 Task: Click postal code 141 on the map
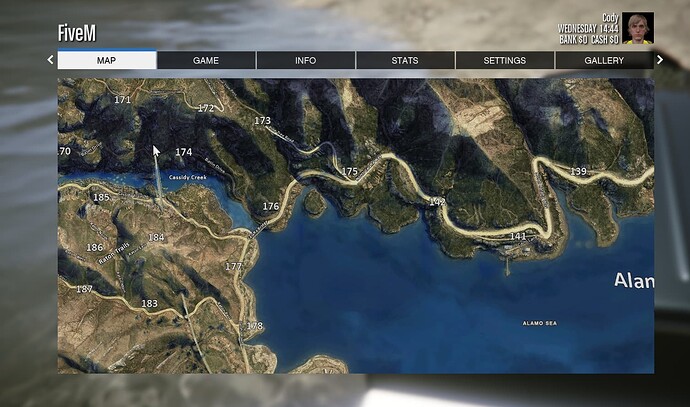tap(518, 236)
